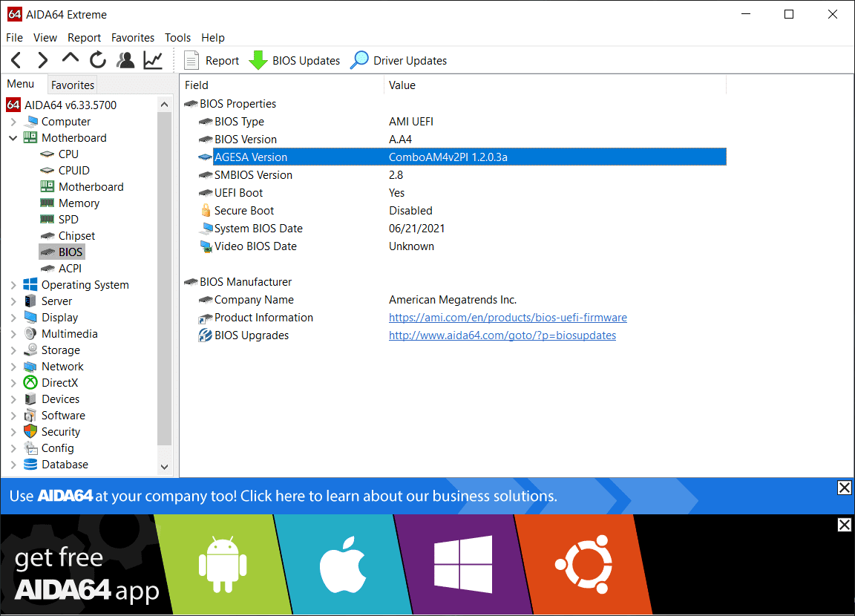This screenshot has width=855, height=616.
Task: Switch to the Favorites tab in the sidebar
Action: [x=73, y=85]
